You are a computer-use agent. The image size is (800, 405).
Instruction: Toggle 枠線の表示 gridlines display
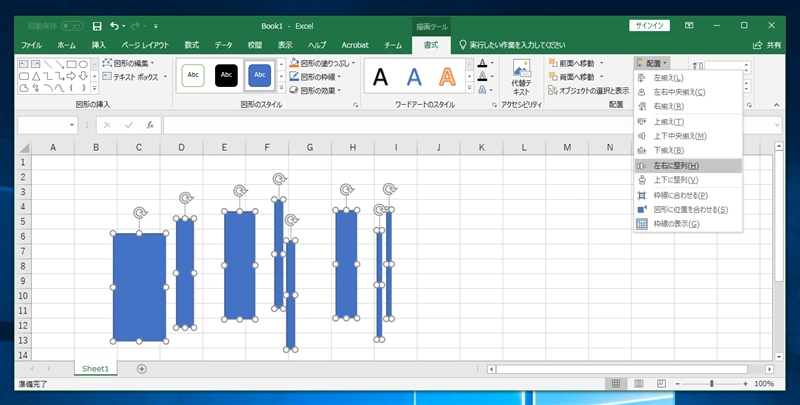coord(688,224)
